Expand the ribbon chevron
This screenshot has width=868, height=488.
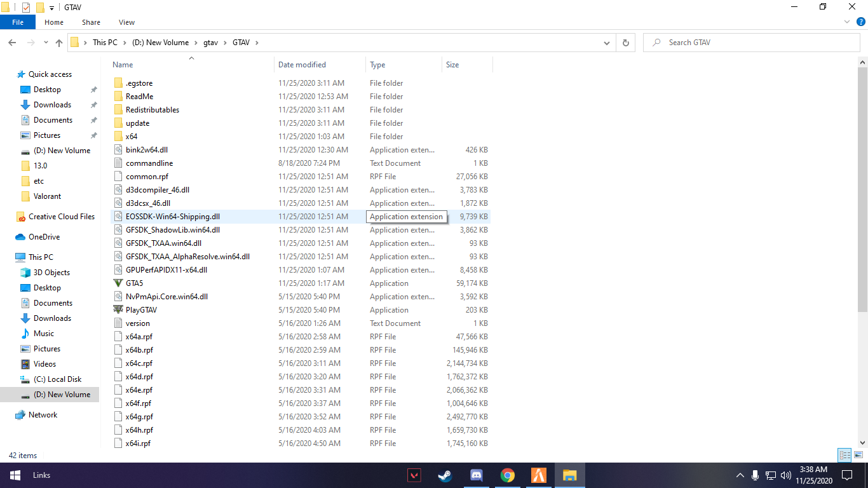(x=847, y=22)
